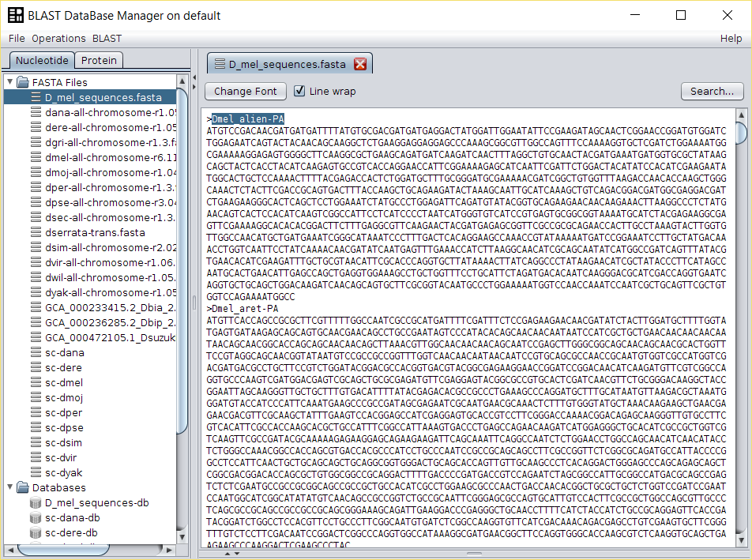Toggle the Line wrap checkbox
The height and width of the screenshot is (560, 752).
[299, 91]
